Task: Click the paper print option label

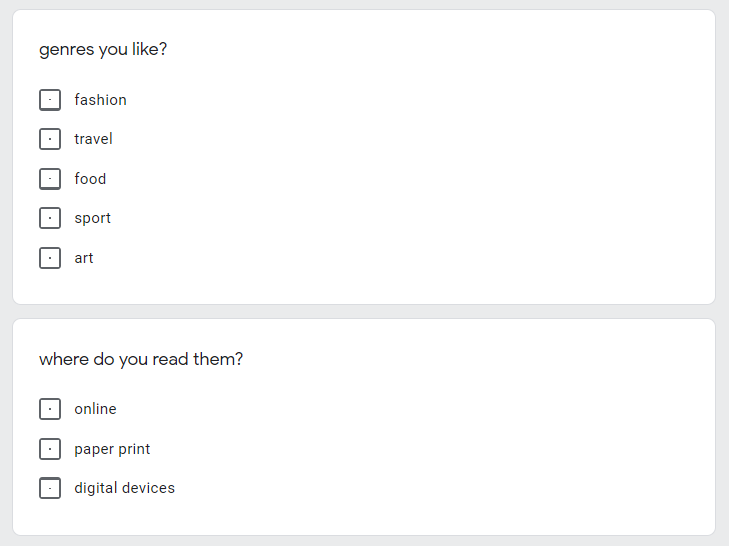Action: [x=112, y=449]
